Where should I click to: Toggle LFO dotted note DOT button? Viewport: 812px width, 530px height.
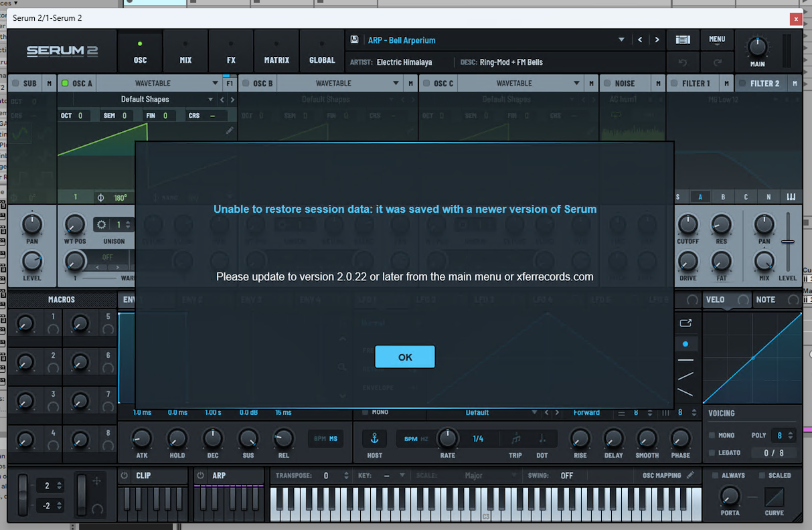542,439
